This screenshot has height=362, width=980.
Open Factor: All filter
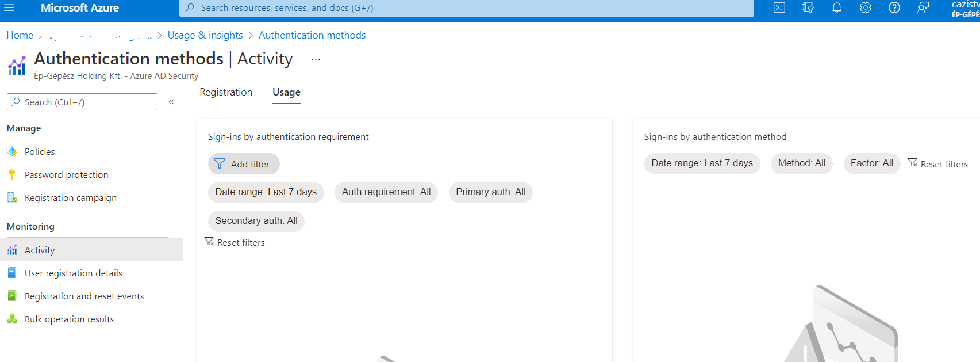pyautogui.click(x=872, y=163)
